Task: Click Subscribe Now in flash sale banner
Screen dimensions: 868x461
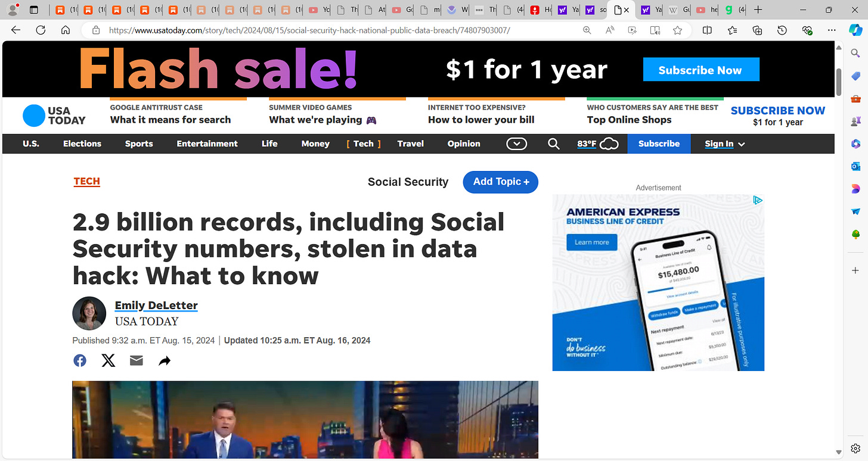Action: (x=701, y=70)
